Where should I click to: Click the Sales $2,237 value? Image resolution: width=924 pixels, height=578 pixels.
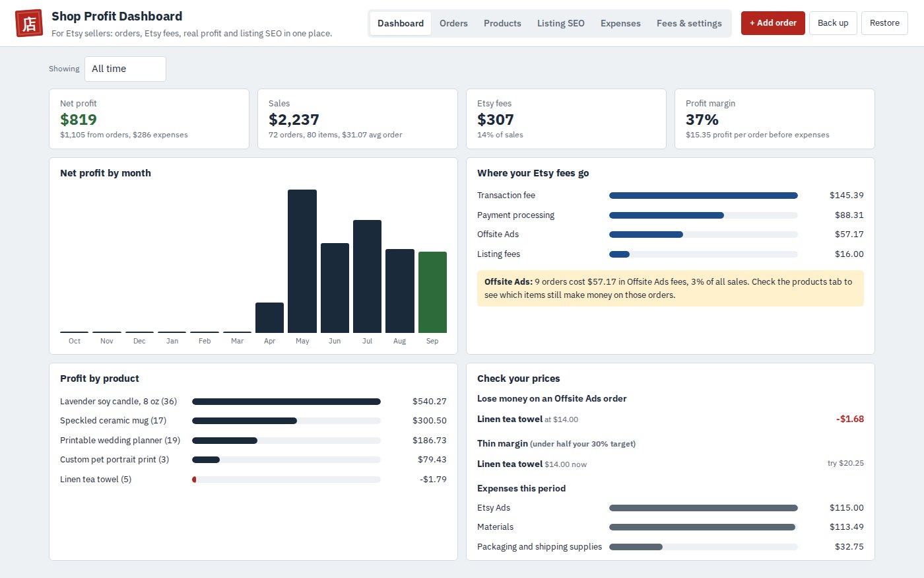[x=294, y=120]
